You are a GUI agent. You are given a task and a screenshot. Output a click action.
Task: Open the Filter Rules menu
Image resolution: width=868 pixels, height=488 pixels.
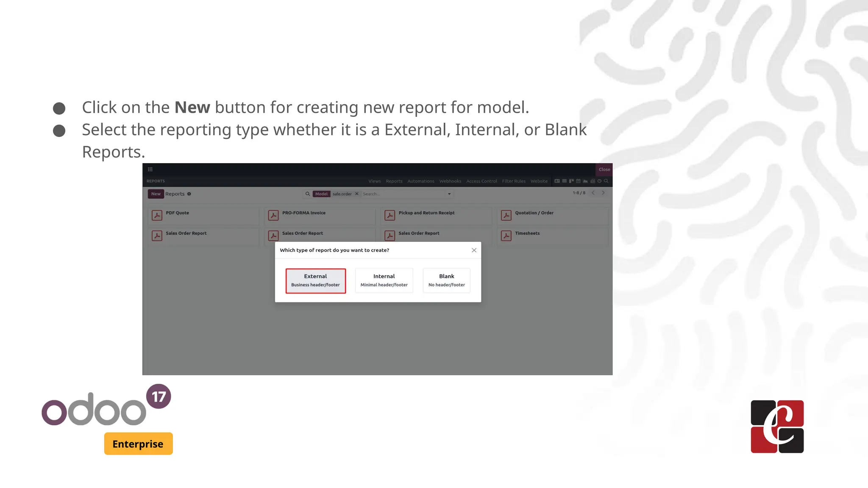(x=514, y=181)
